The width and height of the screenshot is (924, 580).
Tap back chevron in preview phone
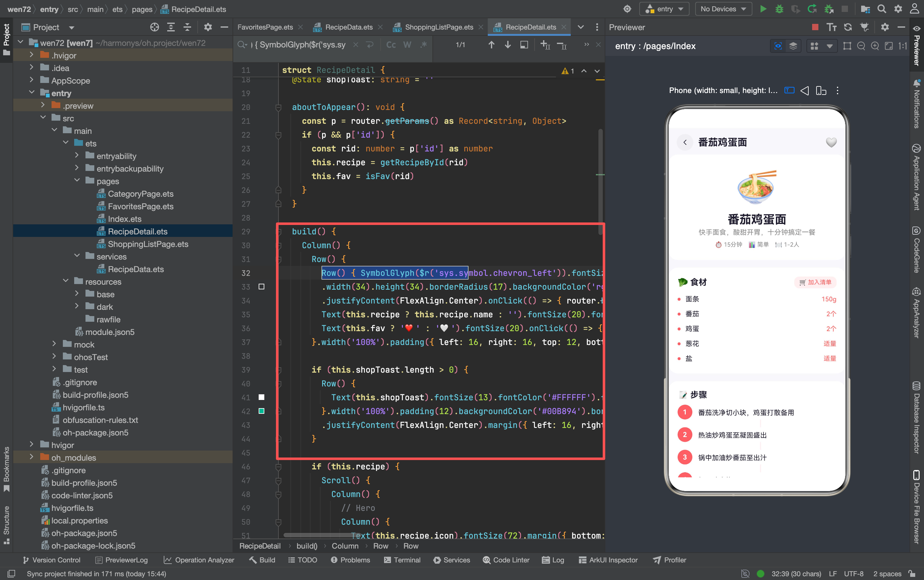click(685, 142)
